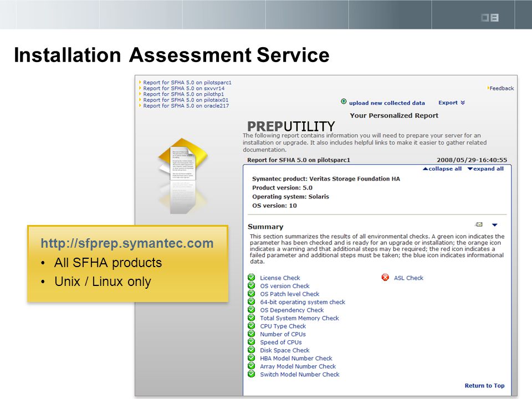Click the Your Personalized Report heading

[394, 115]
